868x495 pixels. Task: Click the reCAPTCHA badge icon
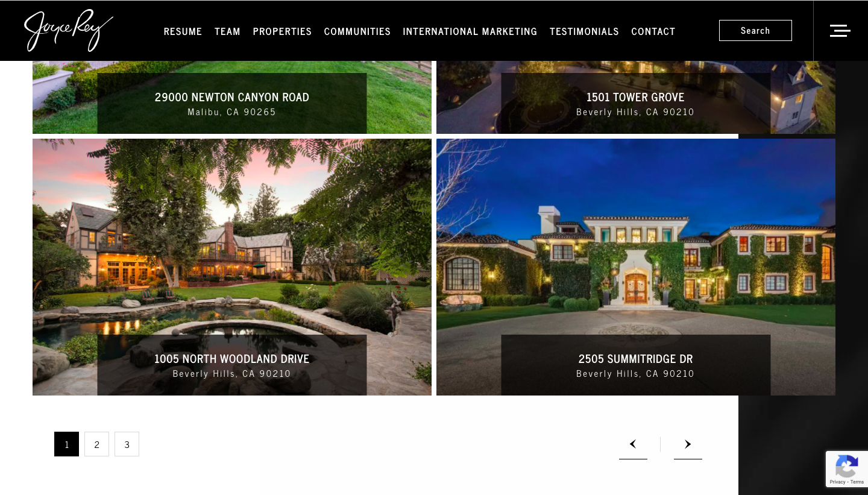[847, 469]
